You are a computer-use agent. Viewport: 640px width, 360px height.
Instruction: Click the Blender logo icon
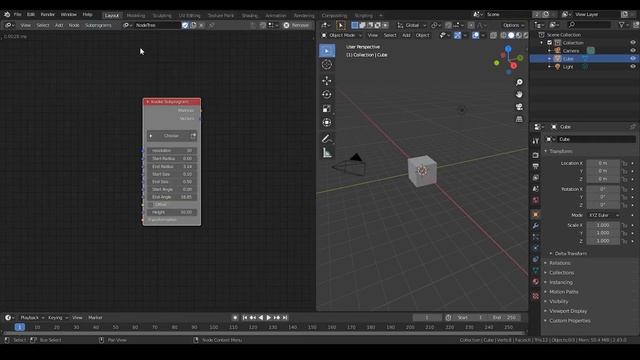pyautogui.click(x=7, y=14)
